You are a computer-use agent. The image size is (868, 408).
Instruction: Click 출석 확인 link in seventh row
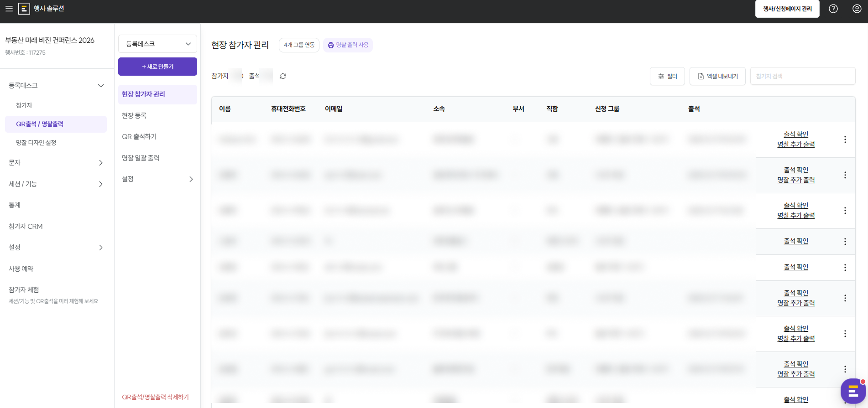point(796,329)
